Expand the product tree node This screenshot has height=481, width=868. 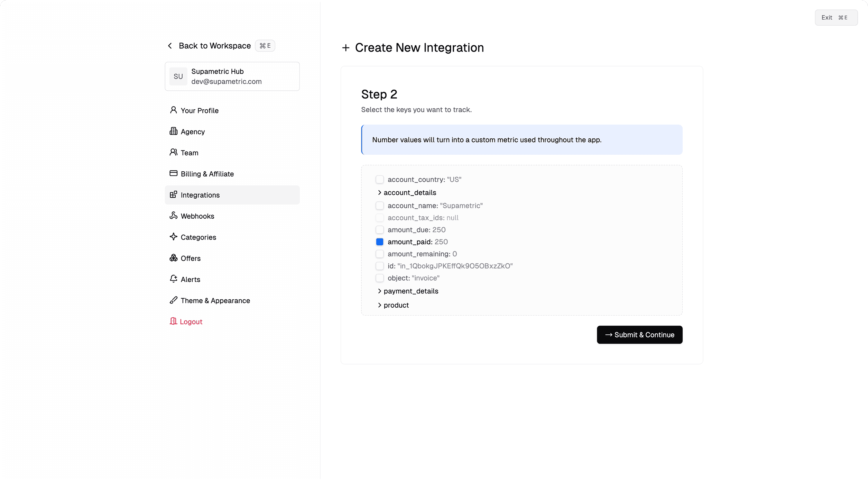click(x=379, y=305)
